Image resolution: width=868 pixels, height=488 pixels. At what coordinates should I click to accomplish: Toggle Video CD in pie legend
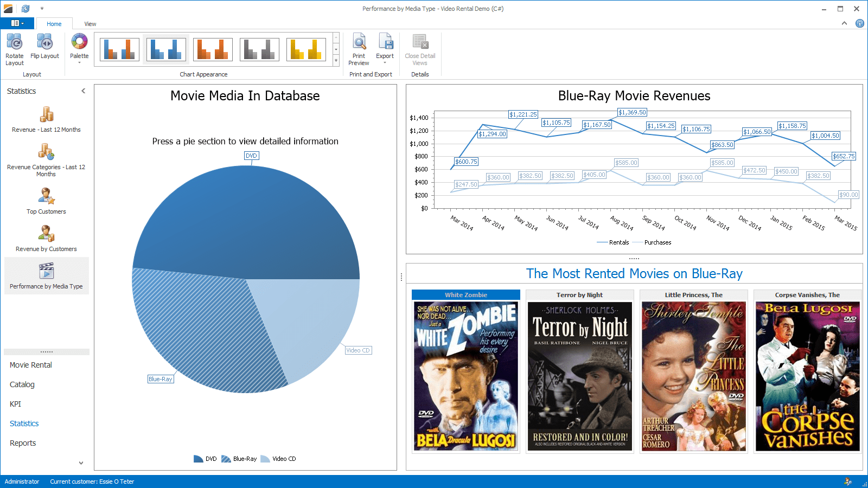click(x=278, y=459)
